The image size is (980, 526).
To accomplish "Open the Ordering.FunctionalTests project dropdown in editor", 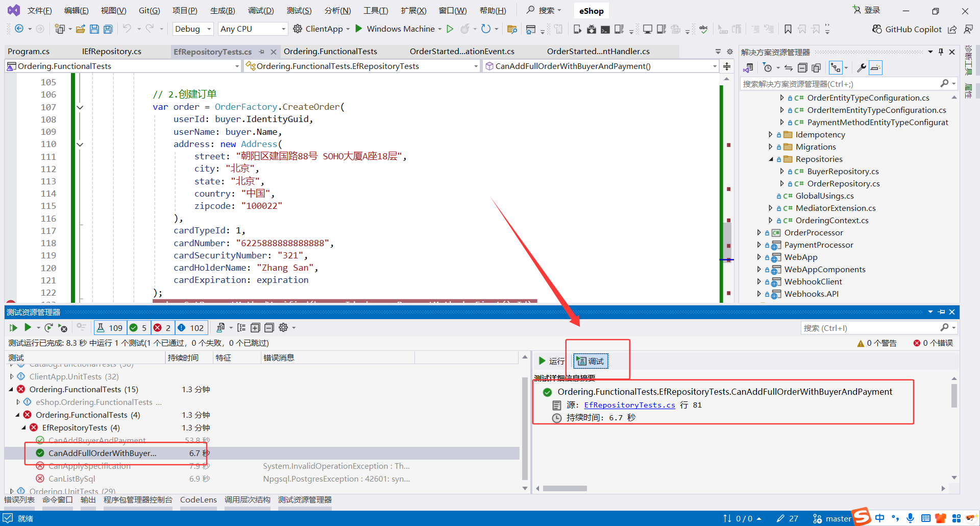I will pos(123,66).
